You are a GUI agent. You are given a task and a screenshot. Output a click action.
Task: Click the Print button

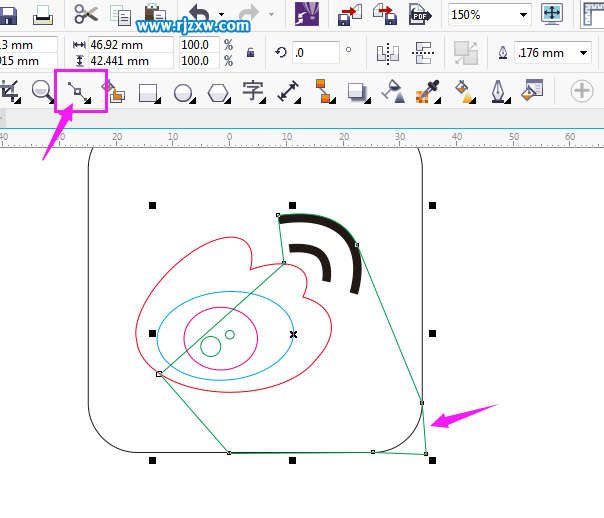pos(42,14)
